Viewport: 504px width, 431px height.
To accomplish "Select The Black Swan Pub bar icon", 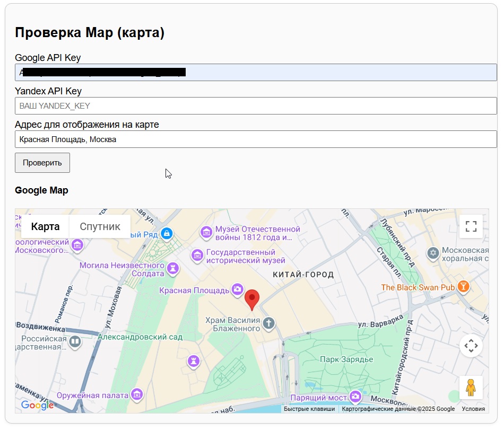I will 463,287.
